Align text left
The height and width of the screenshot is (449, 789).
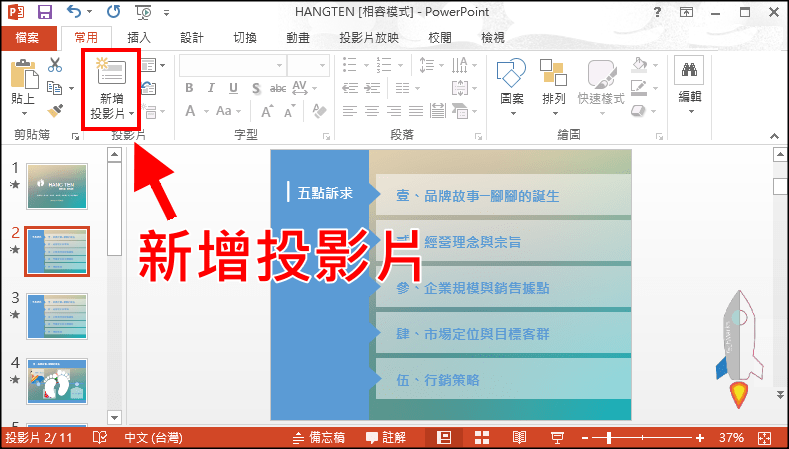click(x=350, y=111)
